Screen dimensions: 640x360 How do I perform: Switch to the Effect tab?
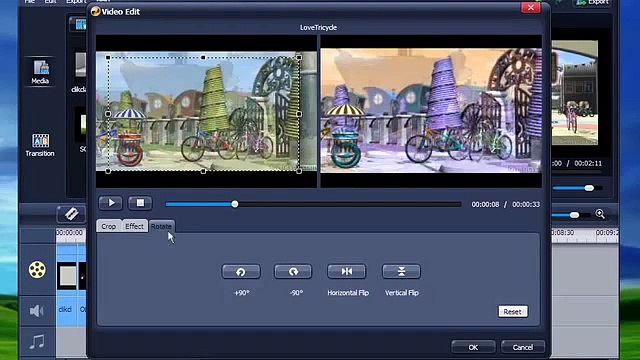point(134,226)
